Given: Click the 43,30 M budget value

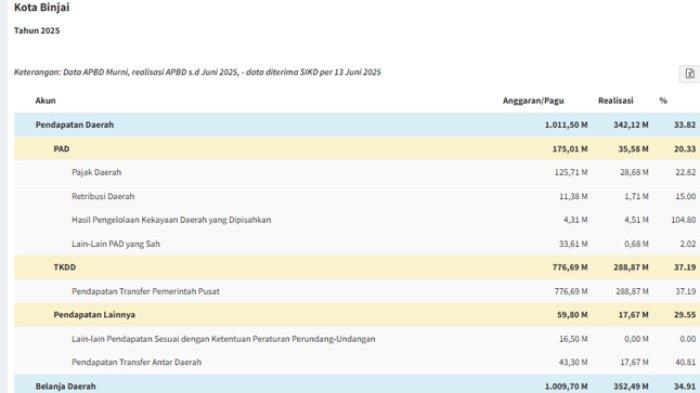Looking at the screenshot, I should click(x=573, y=362).
